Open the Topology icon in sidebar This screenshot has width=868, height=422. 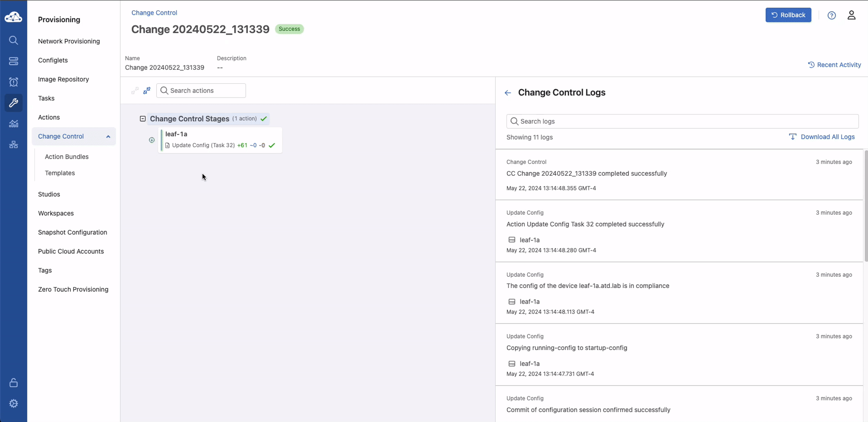tap(13, 144)
